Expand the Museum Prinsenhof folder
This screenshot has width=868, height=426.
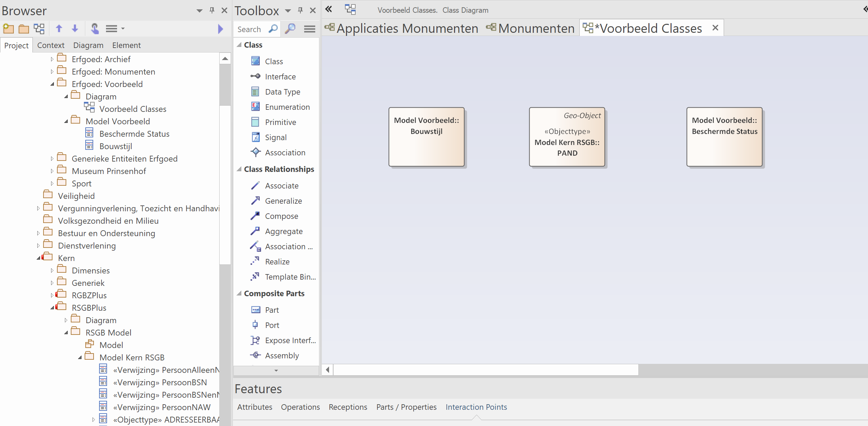[x=52, y=171]
